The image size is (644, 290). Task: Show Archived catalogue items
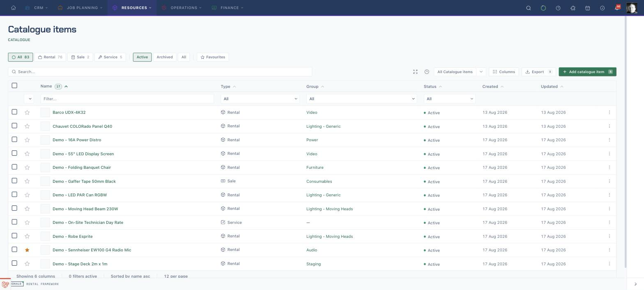(x=165, y=57)
